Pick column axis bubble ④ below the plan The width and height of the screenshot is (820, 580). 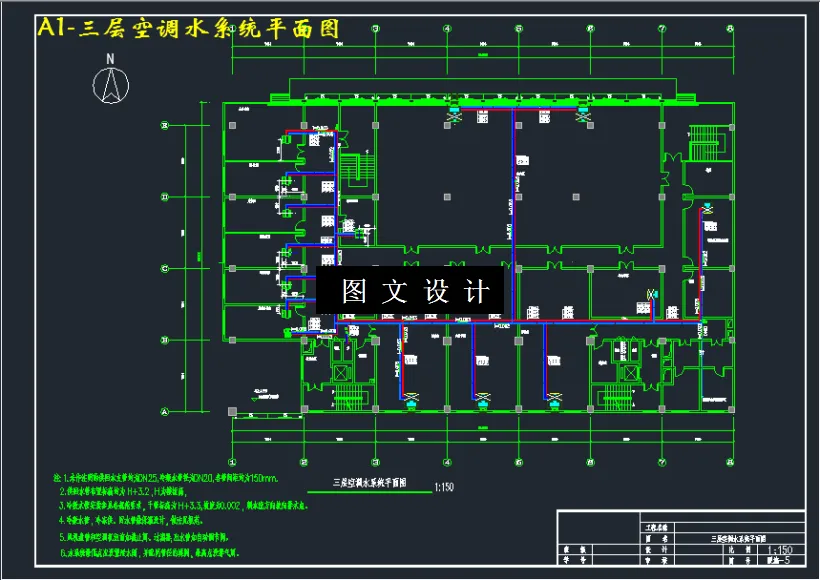pyautogui.click(x=447, y=462)
